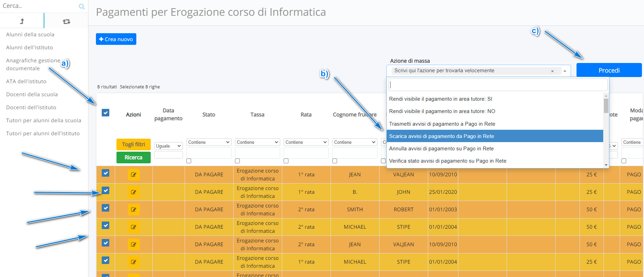Clear the Azione di massa selection with x
The width and height of the screenshot is (644, 277).
pos(552,71)
